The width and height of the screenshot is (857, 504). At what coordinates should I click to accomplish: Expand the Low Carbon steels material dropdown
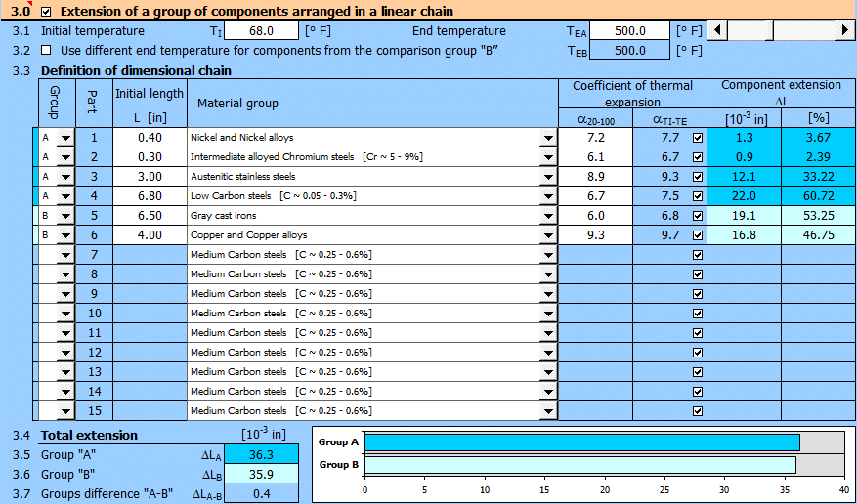[548, 196]
